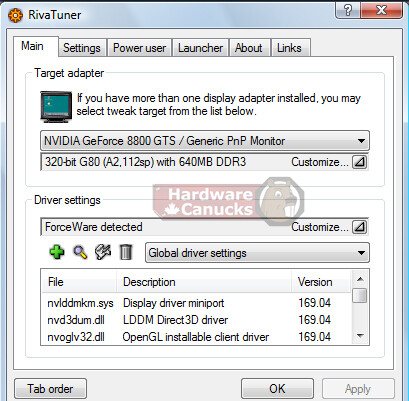Click the driver list scrollbar thumb
The width and height of the screenshot is (409, 401).
click(360, 295)
